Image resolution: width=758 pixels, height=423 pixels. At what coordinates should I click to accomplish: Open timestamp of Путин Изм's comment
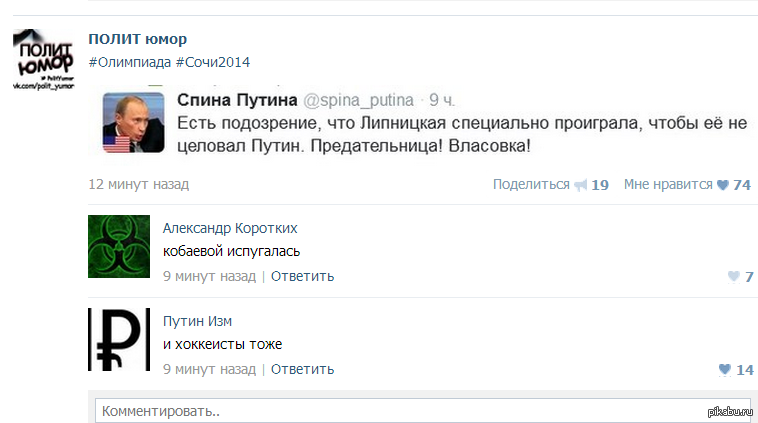coord(209,369)
